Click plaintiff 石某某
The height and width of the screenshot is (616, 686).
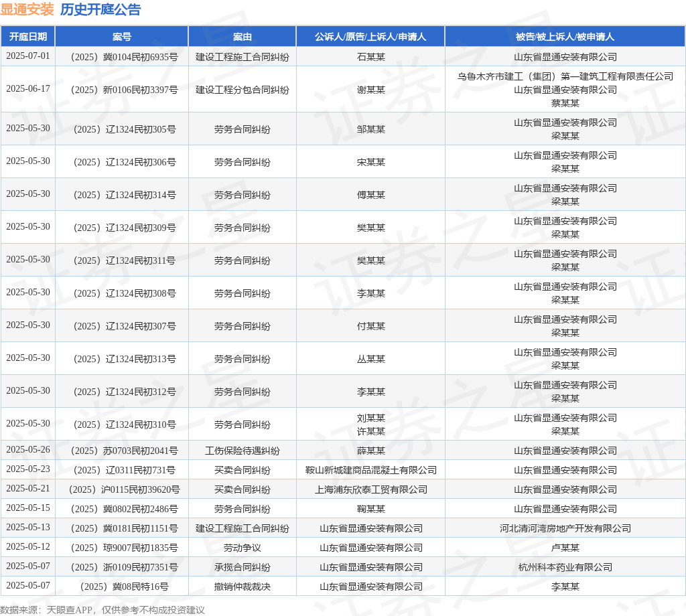click(x=371, y=57)
